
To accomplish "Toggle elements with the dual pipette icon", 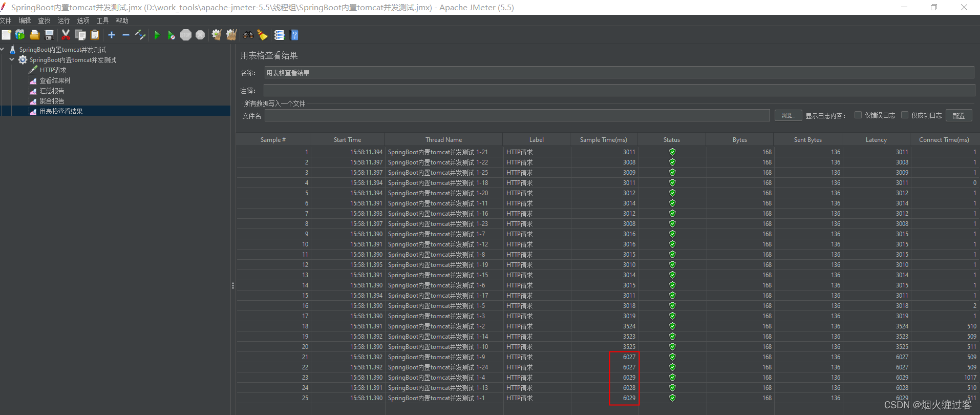I will pos(140,35).
